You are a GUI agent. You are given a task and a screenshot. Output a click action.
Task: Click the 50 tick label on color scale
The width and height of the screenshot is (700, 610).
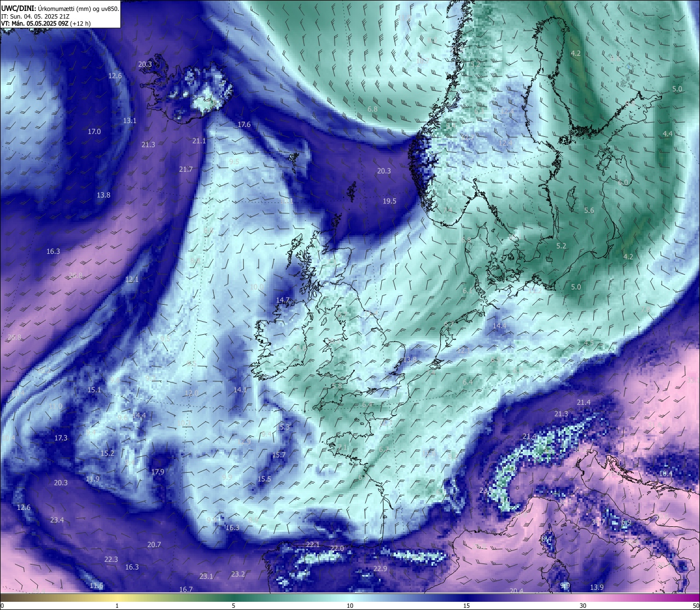(x=695, y=606)
